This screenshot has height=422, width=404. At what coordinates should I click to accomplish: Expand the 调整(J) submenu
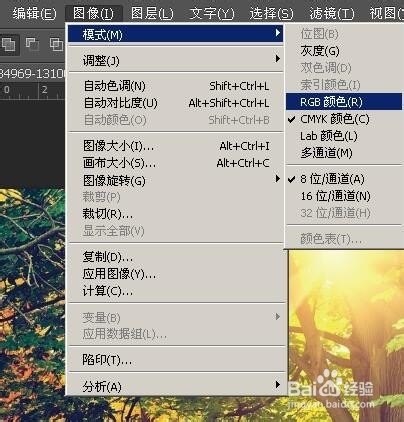click(175, 60)
